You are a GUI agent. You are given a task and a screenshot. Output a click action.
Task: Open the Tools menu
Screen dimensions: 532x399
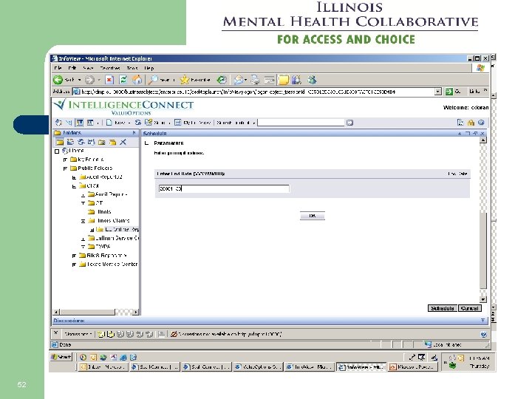coord(132,68)
